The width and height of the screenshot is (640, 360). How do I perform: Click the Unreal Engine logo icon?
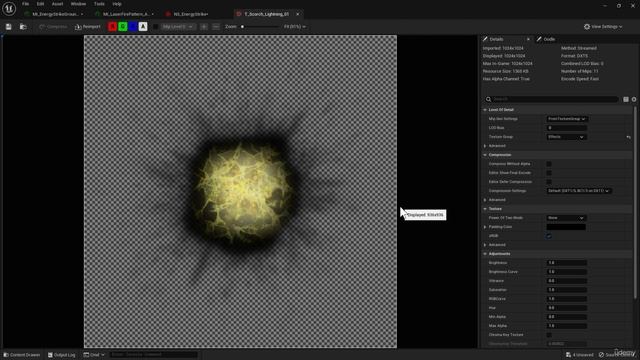point(9,9)
